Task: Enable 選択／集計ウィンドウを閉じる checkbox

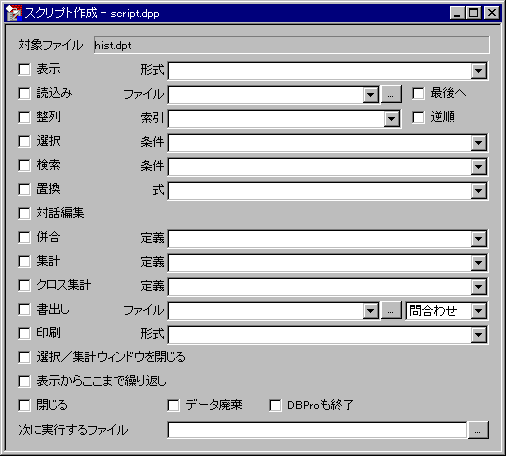Action: click(24, 358)
